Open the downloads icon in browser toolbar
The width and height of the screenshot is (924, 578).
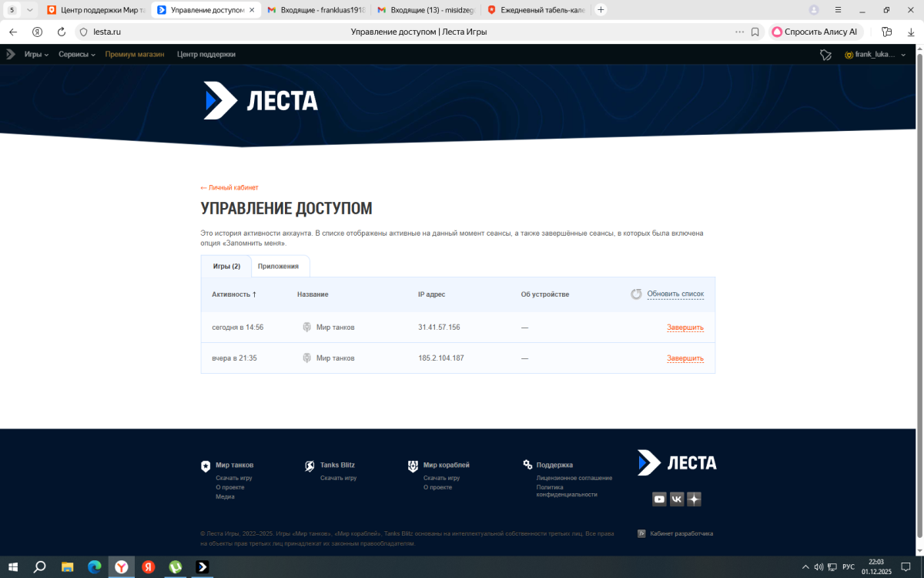click(x=909, y=32)
